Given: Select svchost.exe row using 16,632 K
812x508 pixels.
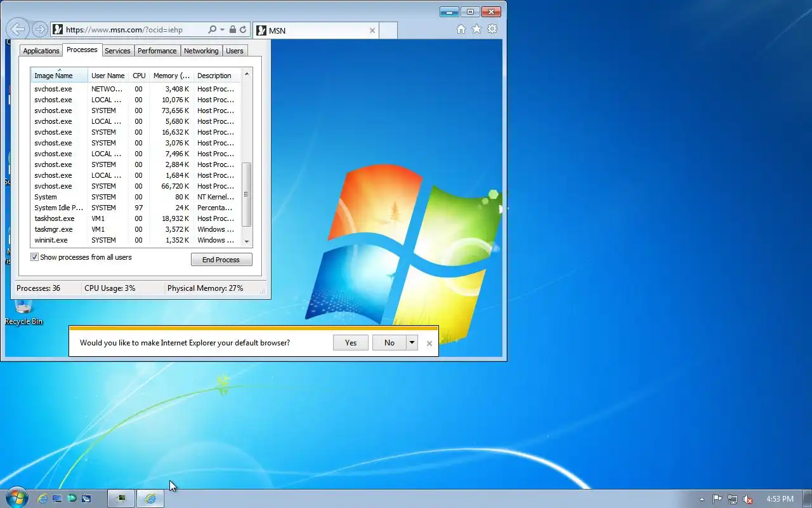Looking at the screenshot, I should tap(136, 132).
